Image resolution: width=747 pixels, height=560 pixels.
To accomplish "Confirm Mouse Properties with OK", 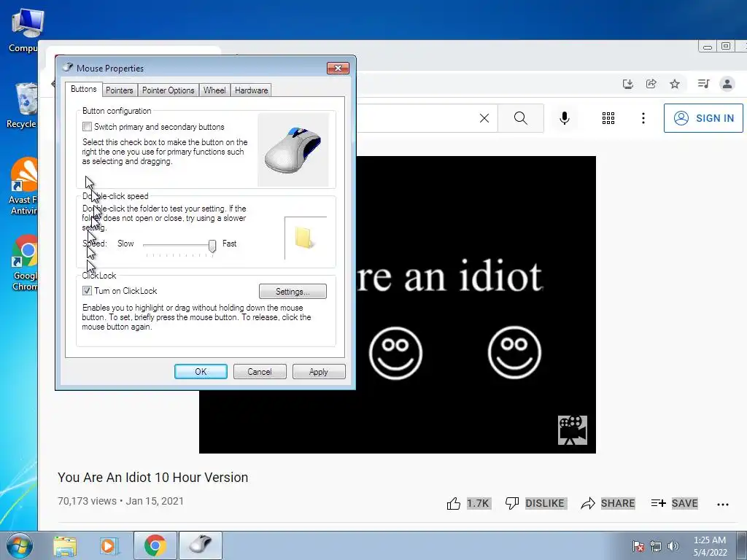I will pos(201,371).
